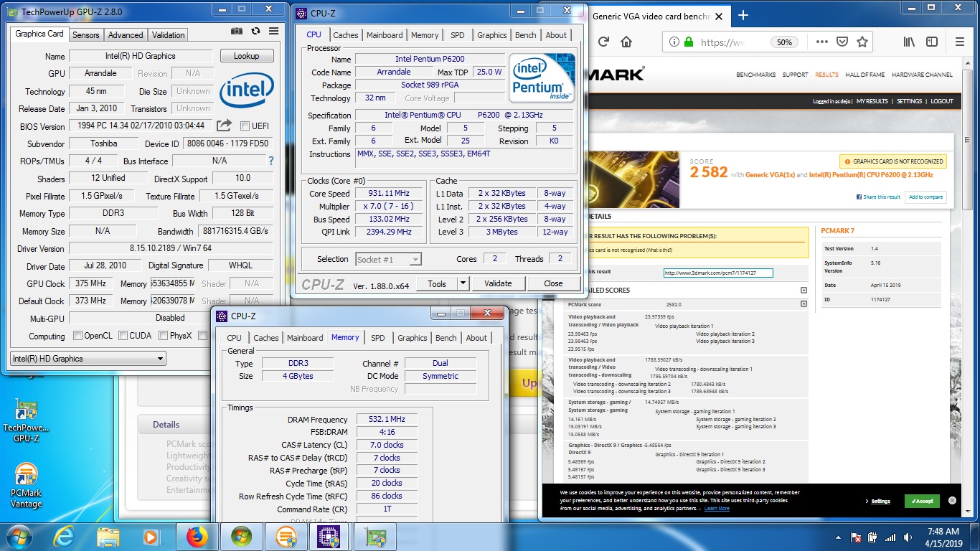The width and height of the screenshot is (980, 551).
Task: Click Share this result link
Action: click(x=879, y=197)
